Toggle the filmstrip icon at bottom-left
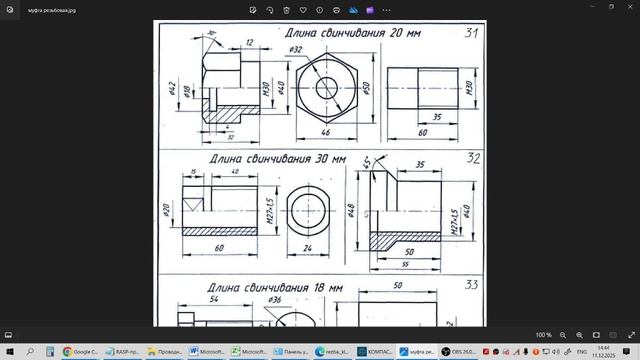Screen dimensions: 640x360 9,335
